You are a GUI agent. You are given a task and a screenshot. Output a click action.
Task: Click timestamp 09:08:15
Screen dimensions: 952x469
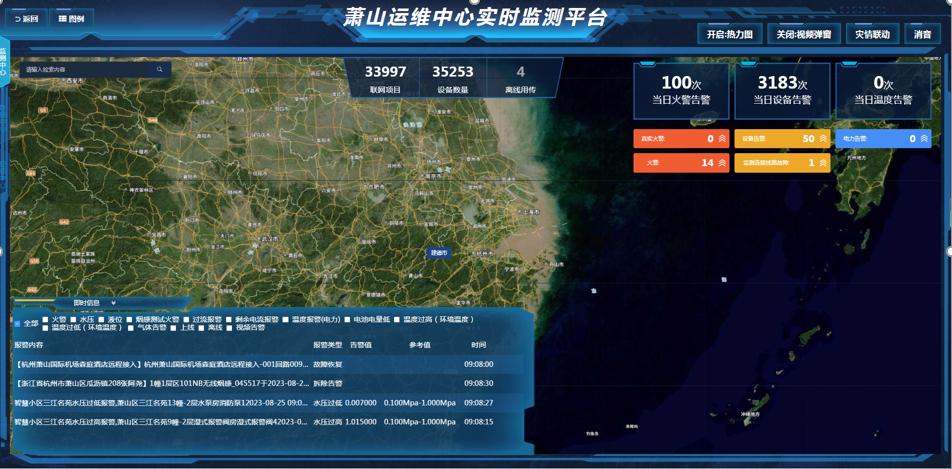tap(478, 422)
